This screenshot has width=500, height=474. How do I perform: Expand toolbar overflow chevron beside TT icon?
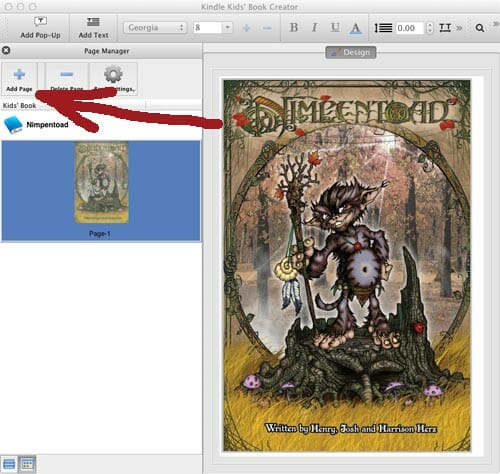click(x=459, y=28)
